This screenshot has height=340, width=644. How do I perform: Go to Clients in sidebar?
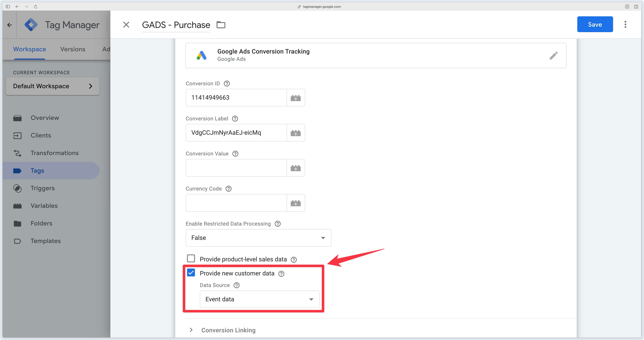[x=41, y=135]
